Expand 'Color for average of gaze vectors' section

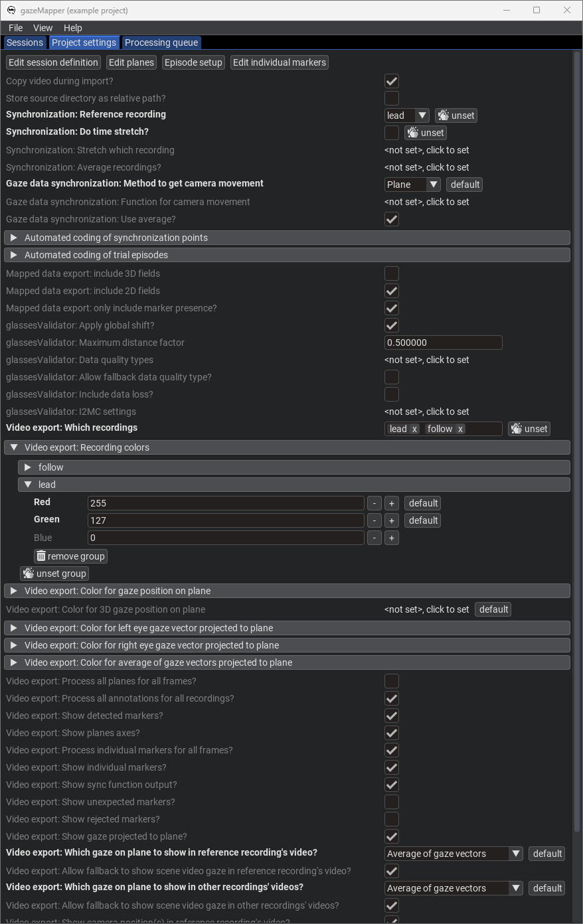pyautogui.click(x=287, y=662)
